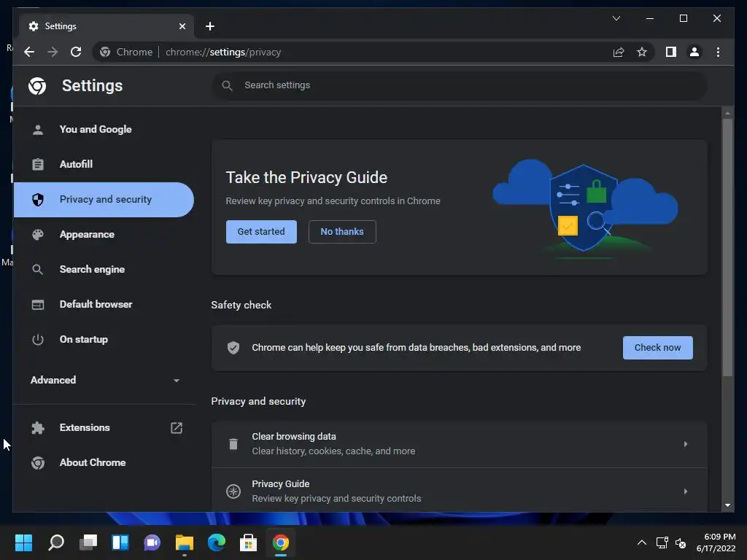Close the Settings tab
This screenshot has height=560, width=747.
coord(182,26)
